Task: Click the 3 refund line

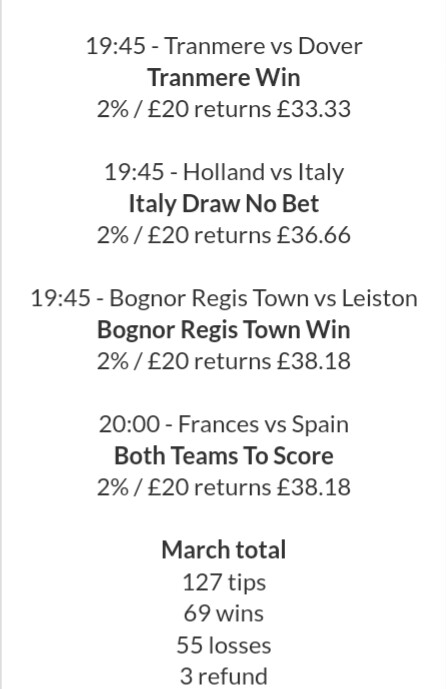Action: [224, 676]
